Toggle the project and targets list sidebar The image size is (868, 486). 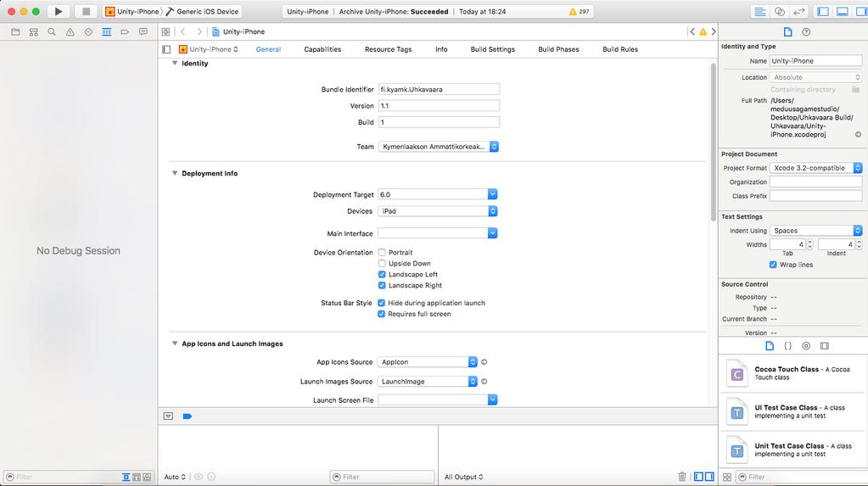pos(166,49)
